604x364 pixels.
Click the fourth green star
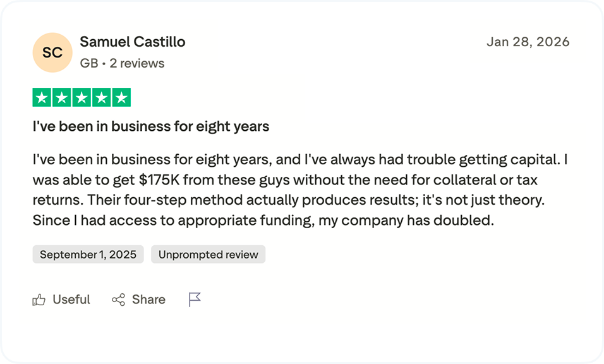tap(101, 98)
